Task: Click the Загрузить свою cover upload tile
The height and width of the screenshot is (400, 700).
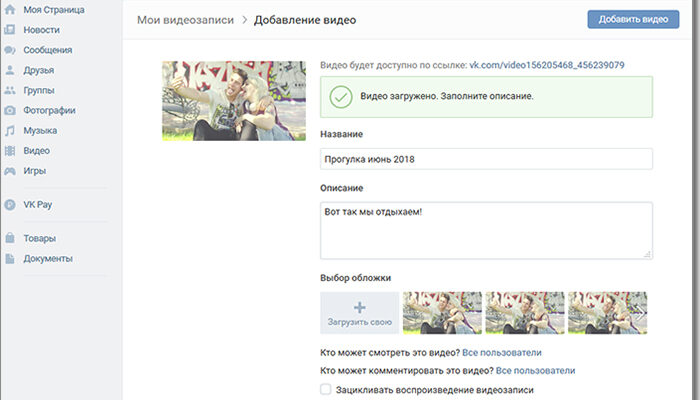Action: point(359,313)
